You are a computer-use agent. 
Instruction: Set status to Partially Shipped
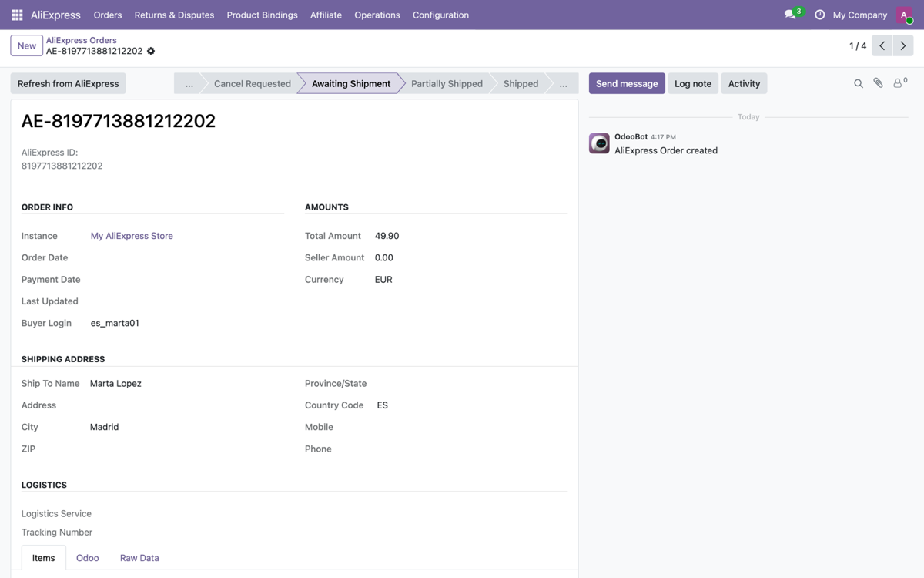tap(447, 83)
